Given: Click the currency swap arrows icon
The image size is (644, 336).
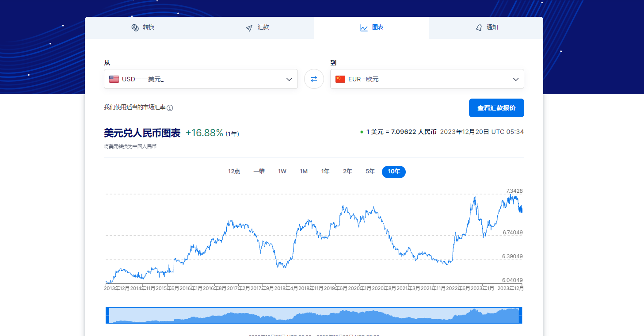Looking at the screenshot, I should [314, 79].
